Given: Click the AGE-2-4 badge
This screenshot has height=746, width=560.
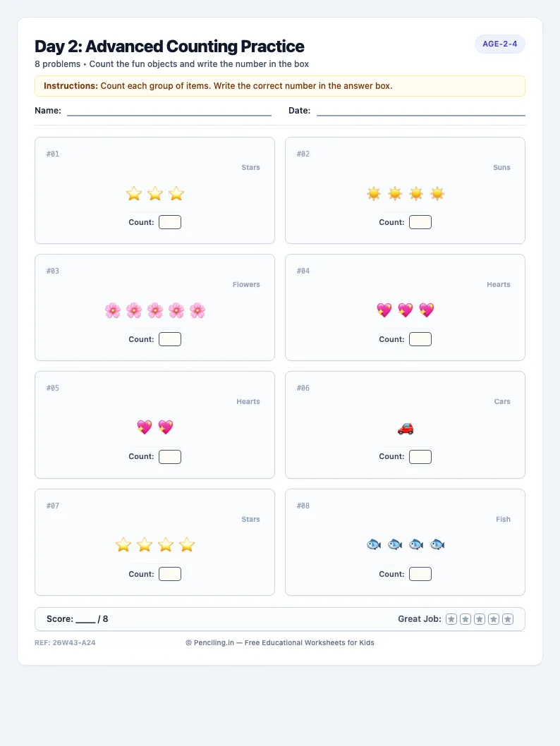Looking at the screenshot, I should coord(499,44).
